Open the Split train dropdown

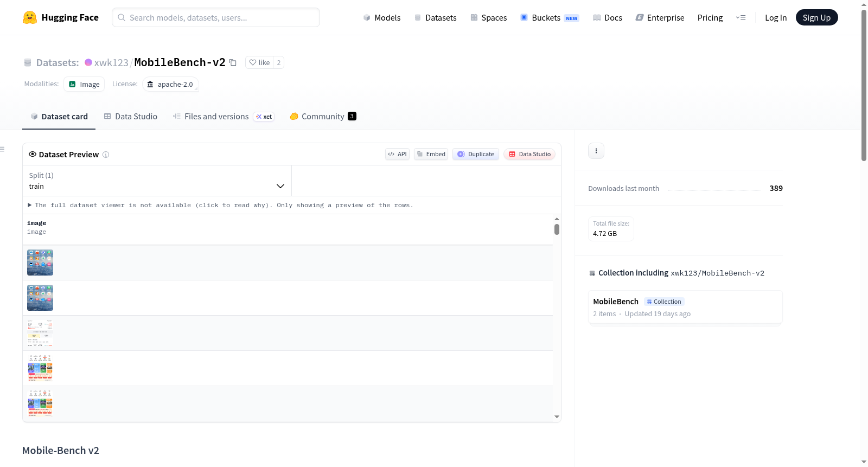(x=157, y=181)
